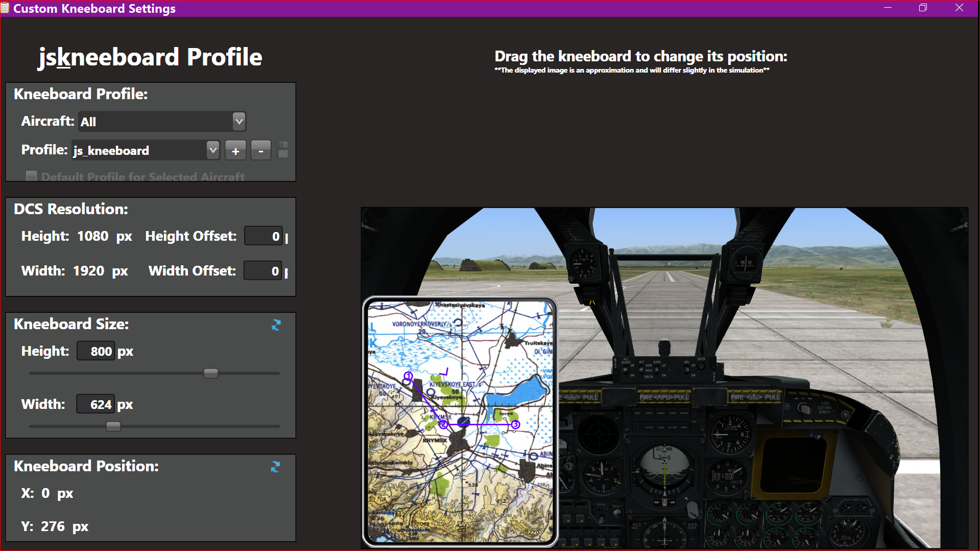This screenshot has width=980, height=551.
Task: Reset Kneeboard Size with refresh icon
Action: 276,325
